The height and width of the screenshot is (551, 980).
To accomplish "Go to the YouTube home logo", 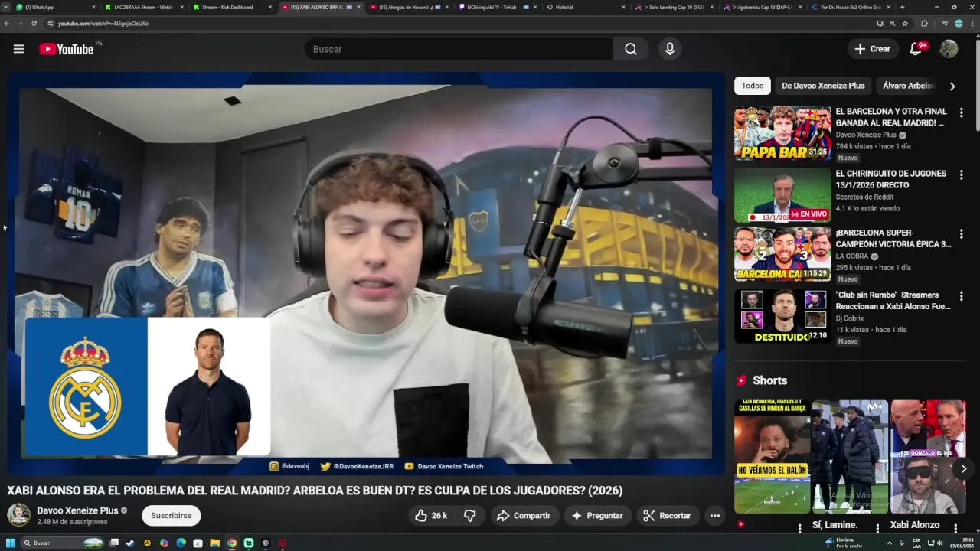I will [x=66, y=49].
